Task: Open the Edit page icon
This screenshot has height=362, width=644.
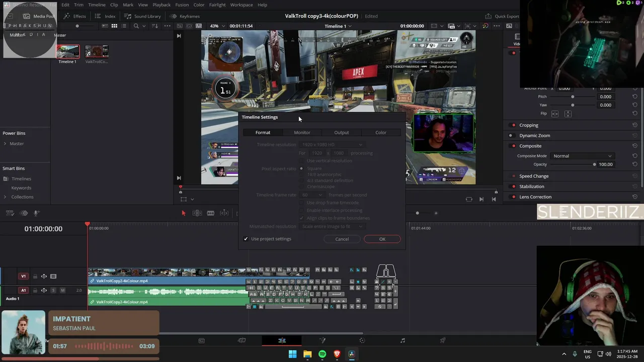Action: [282, 340]
